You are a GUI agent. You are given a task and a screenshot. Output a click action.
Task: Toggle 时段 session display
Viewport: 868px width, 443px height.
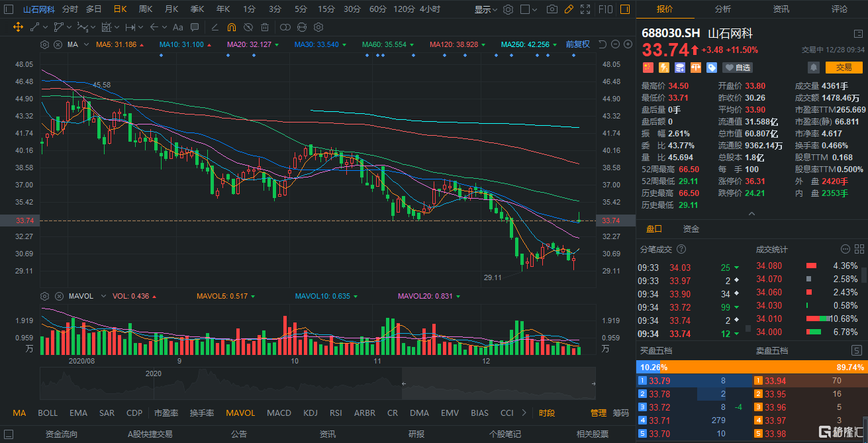[x=547, y=413]
